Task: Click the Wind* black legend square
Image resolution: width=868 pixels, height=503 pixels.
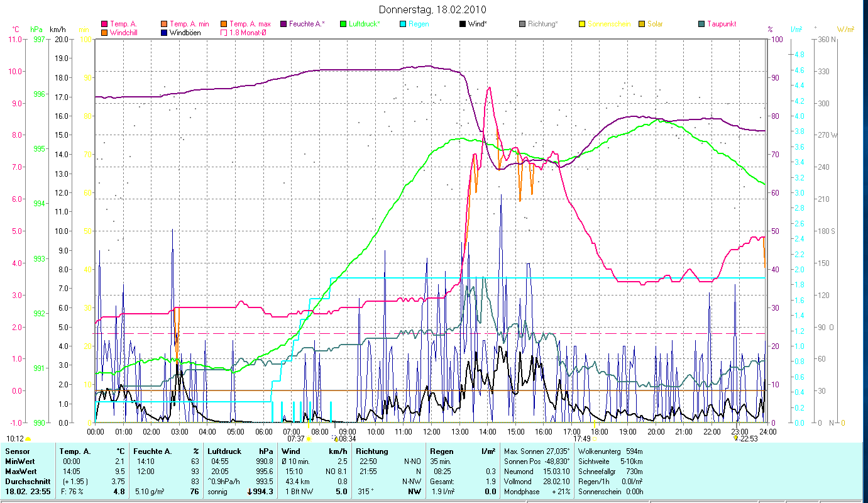Action: coord(463,24)
